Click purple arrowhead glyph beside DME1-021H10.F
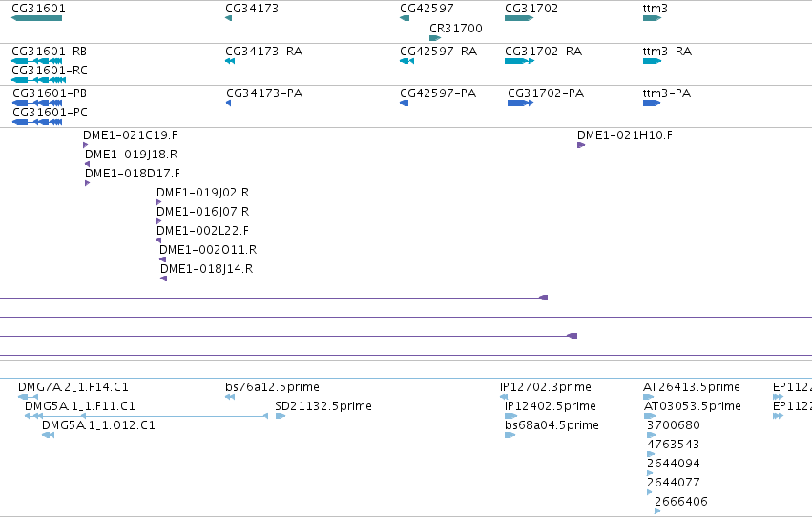The image size is (812, 517). (581, 145)
